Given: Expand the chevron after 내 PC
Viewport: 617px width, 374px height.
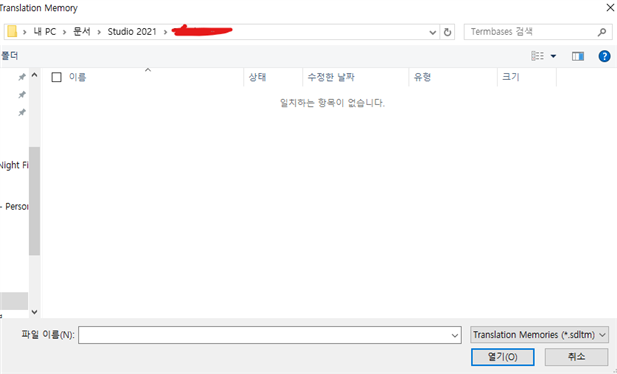Looking at the screenshot, I should click(64, 32).
